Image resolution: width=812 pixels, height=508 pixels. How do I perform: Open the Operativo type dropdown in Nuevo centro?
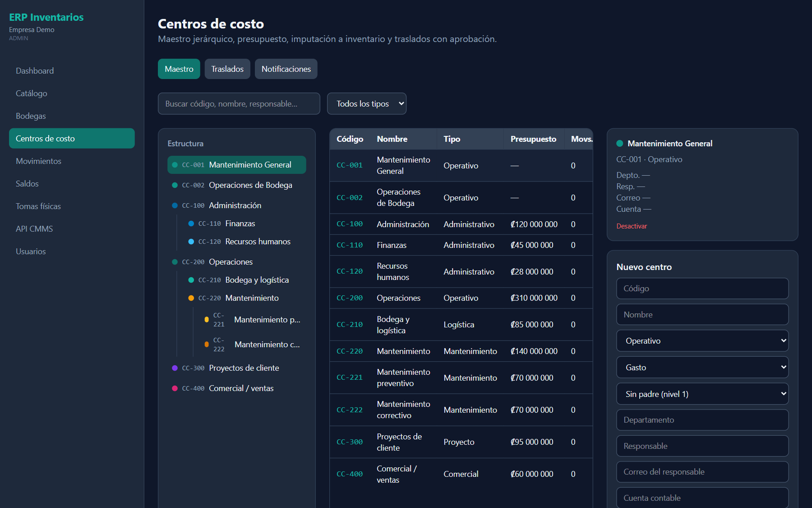pyautogui.click(x=702, y=341)
